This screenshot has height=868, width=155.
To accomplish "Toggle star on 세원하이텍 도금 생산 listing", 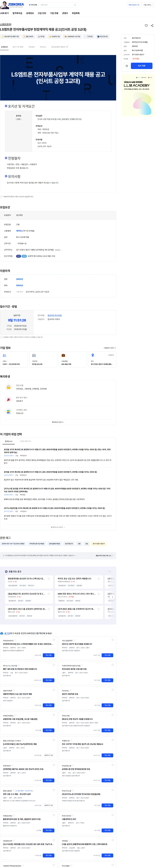I will (54, 690).
